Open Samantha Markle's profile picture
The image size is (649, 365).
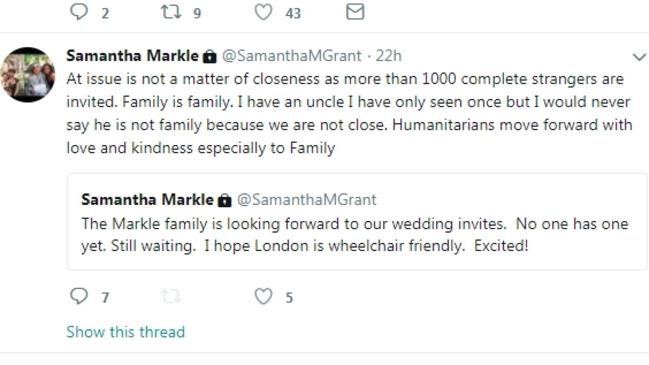coord(28,74)
